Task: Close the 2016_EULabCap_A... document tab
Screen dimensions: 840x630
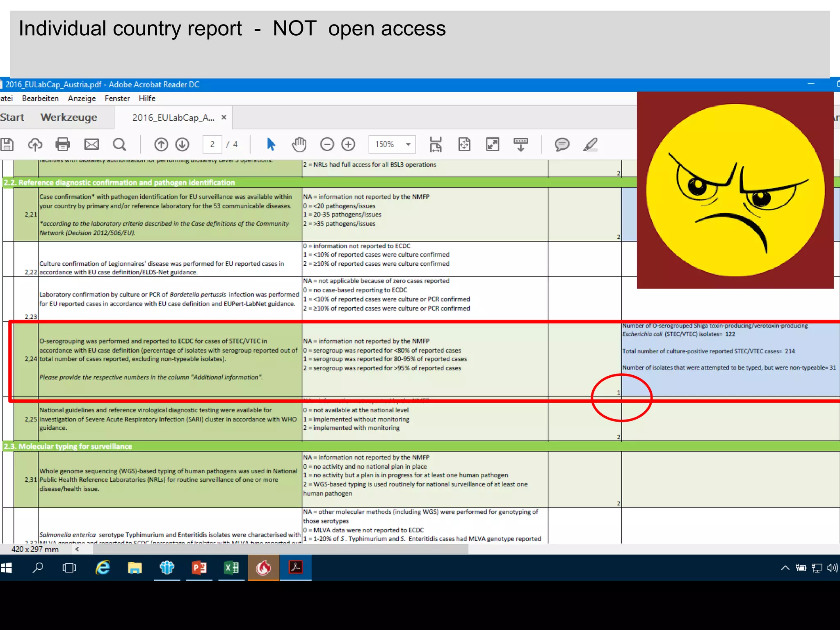Action: coord(224,117)
